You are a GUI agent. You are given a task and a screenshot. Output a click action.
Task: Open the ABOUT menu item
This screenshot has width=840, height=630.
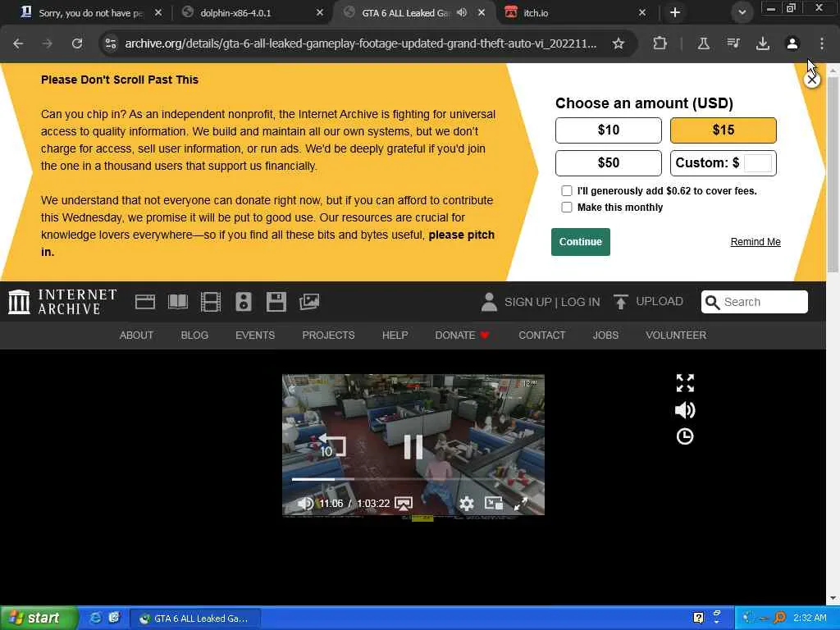137,336
